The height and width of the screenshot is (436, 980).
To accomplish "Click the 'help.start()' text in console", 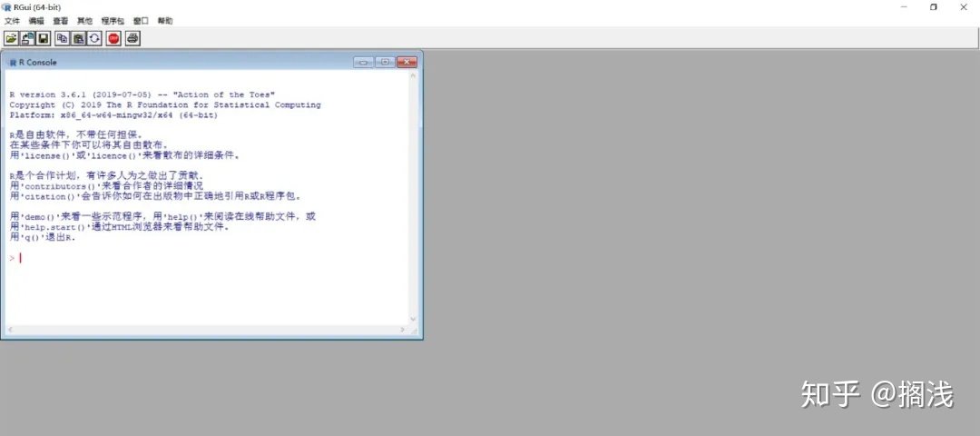I will (57, 227).
